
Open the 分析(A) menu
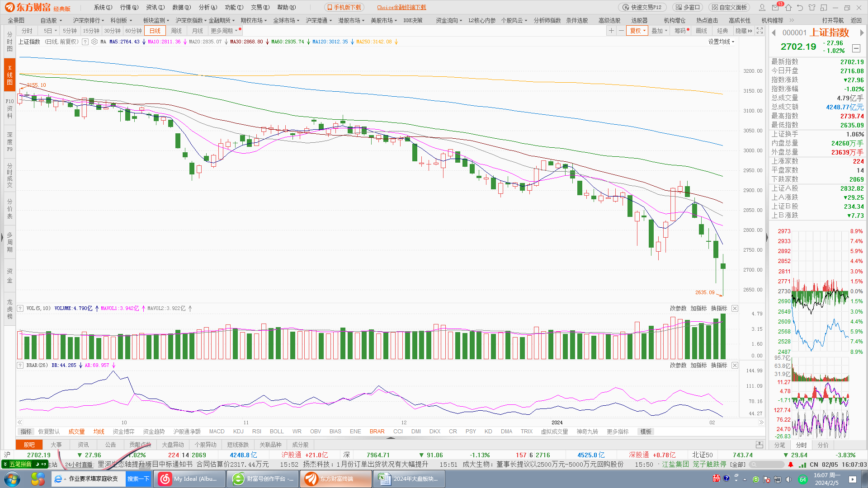click(208, 7)
